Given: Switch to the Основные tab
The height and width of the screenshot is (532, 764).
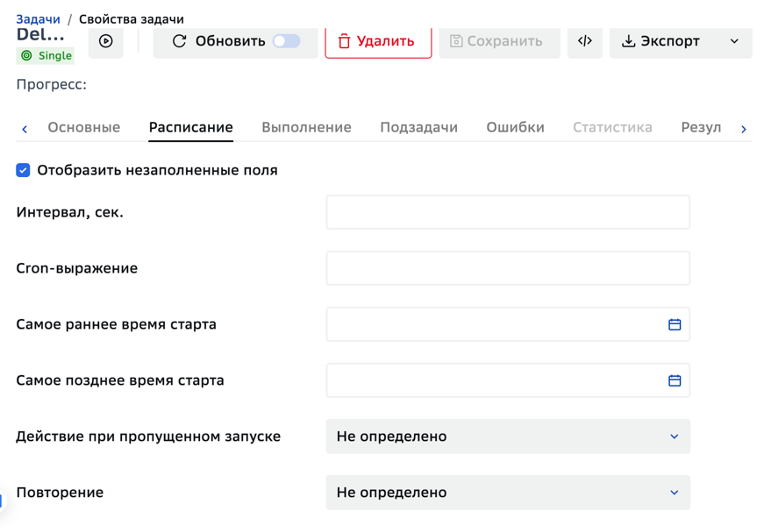Looking at the screenshot, I should 84,128.
